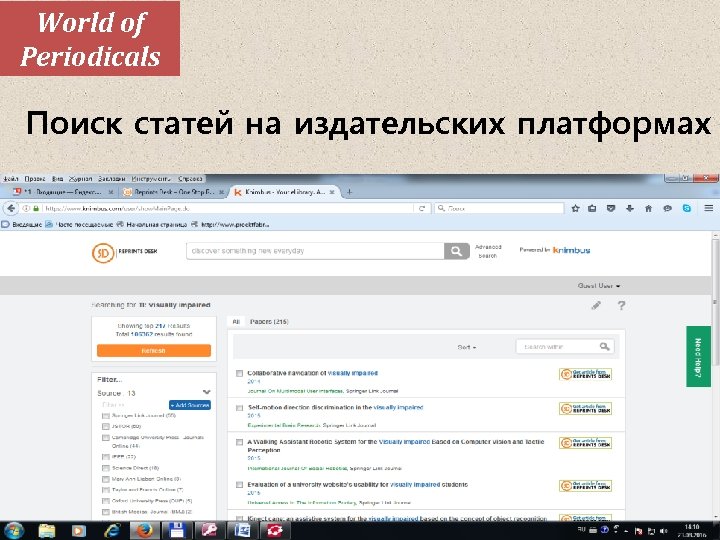Bookmark this page with star icon

point(575,208)
